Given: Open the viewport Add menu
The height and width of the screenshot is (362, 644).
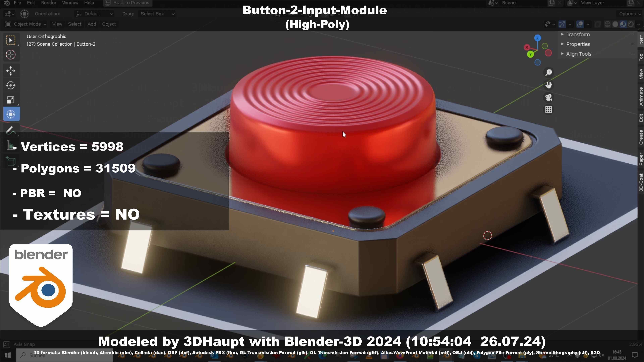Looking at the screenshot, I should point(92,24).
